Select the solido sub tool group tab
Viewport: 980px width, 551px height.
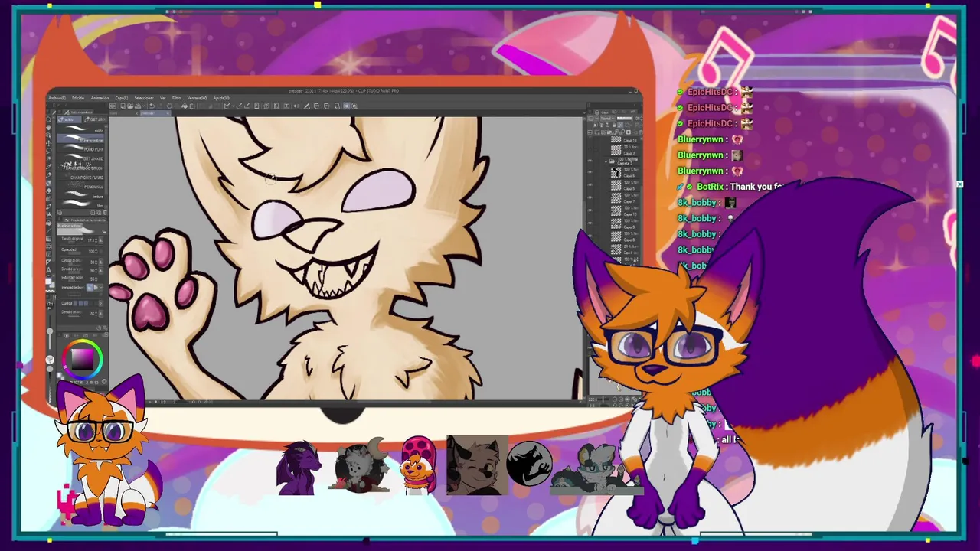pyautogui.click(x=69, y=119)
